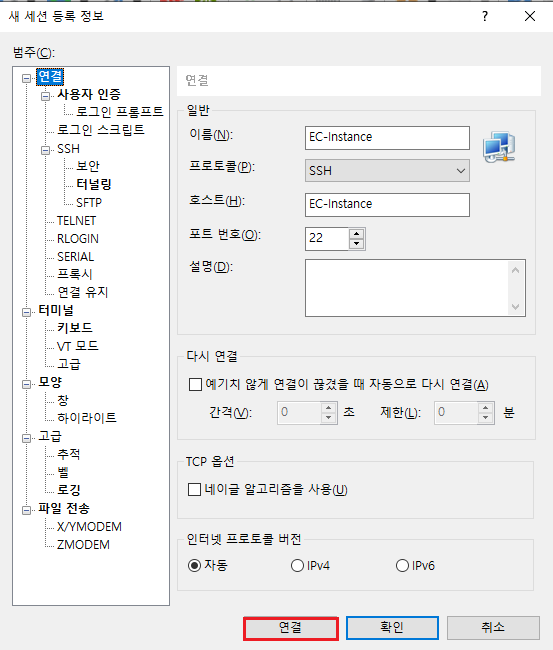
Task: Open 로깅 settings
Action: [x=69, y=490]
